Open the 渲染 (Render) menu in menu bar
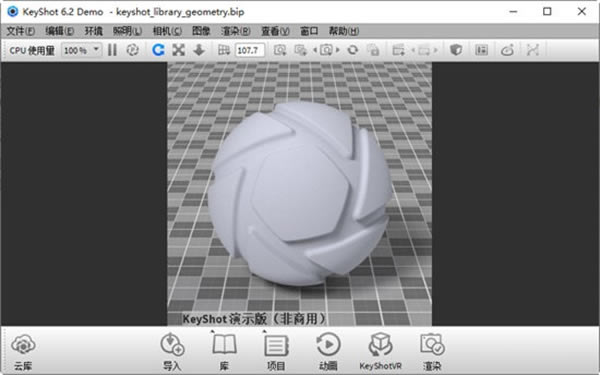Screen dimensions: 600x375 pos(236,31)
